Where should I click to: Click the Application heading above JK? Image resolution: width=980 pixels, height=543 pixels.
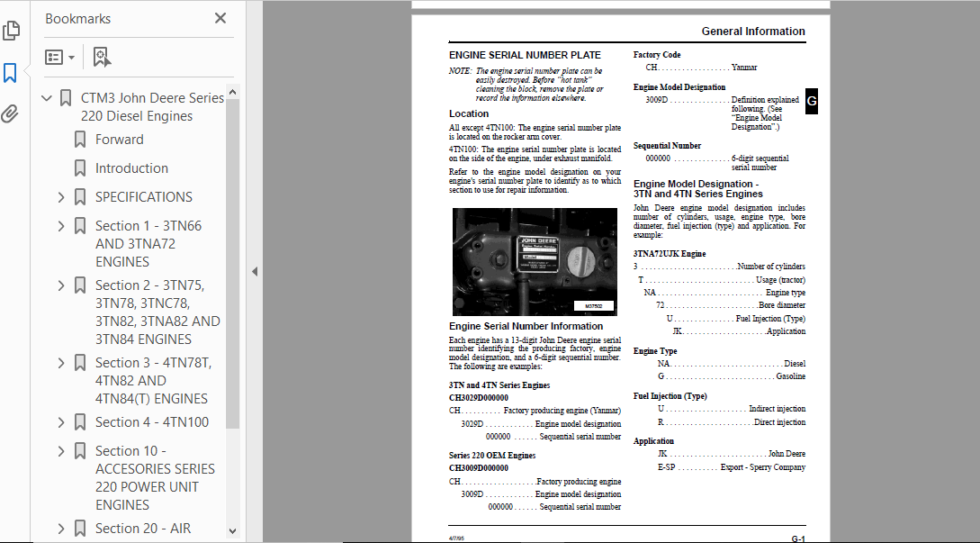[653, 441]
